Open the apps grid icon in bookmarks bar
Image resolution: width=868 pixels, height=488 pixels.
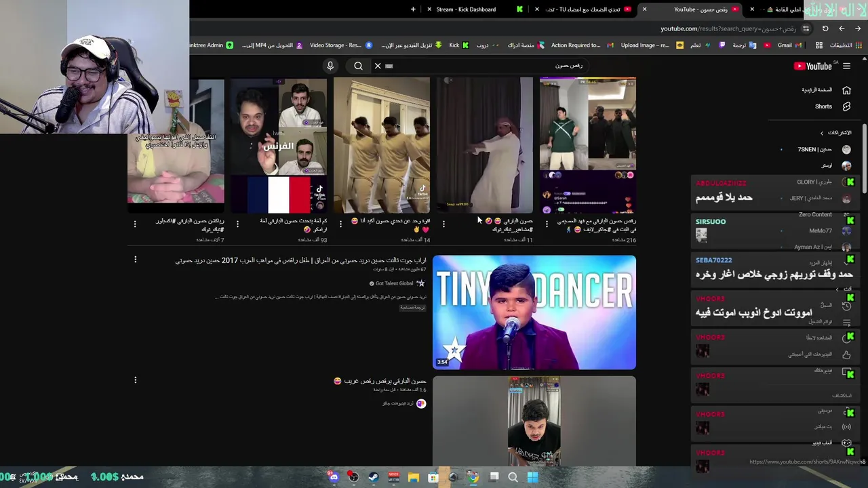coord(819,45)
